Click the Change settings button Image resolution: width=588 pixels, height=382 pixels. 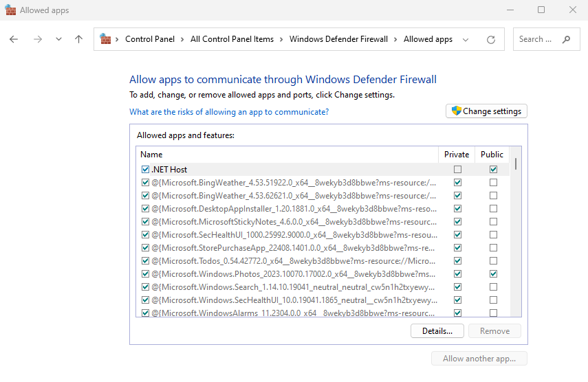(x=486, y=111)
